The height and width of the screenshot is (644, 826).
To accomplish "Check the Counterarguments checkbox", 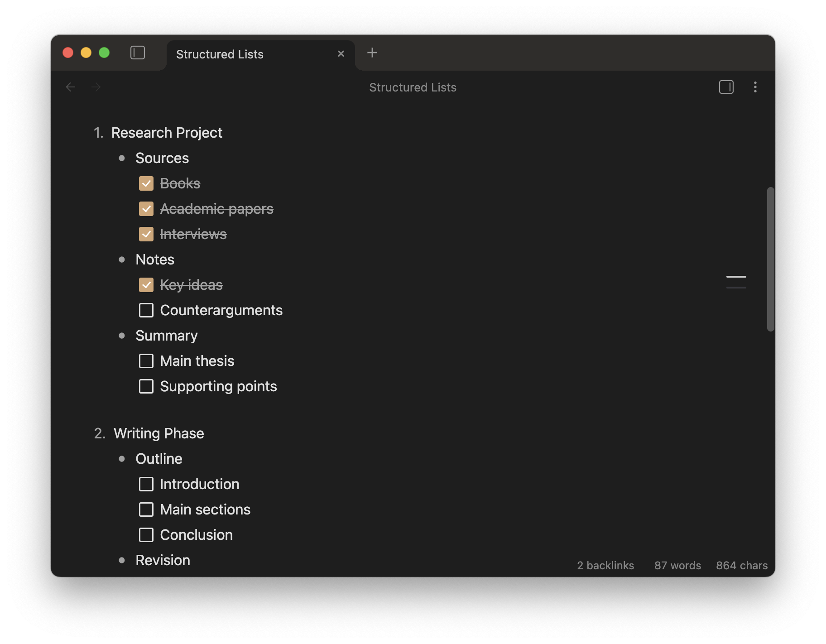I will click(146, 310).
